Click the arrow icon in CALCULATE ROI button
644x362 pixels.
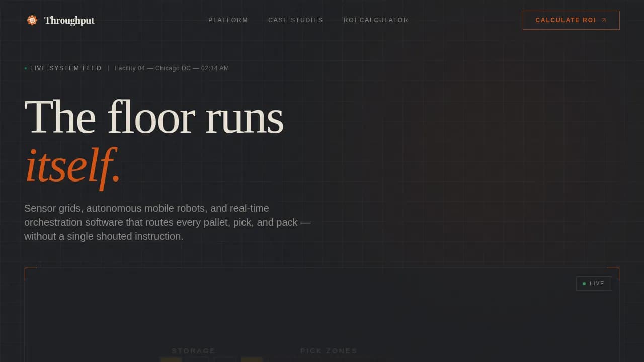[x=603, y=20]
